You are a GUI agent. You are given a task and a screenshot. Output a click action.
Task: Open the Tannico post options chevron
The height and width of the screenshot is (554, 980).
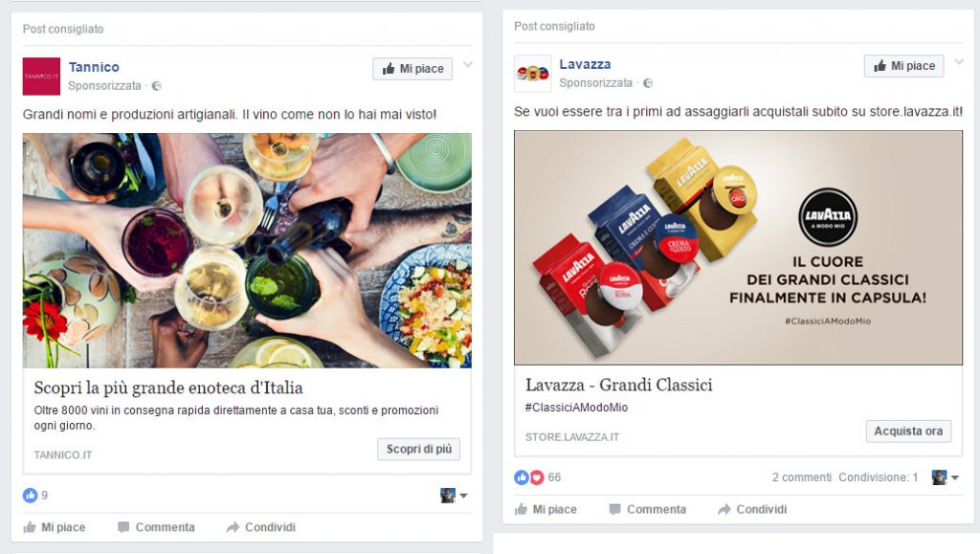pos(467,64)
